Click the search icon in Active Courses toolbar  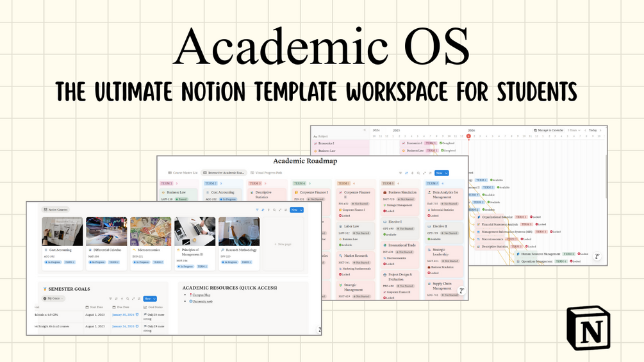[x=274, y=210]
